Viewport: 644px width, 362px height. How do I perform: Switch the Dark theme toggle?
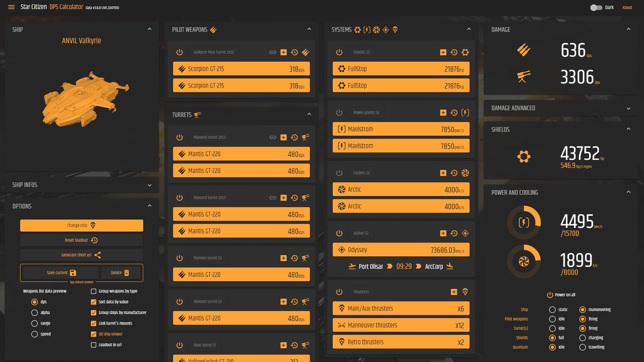(596, 7)
